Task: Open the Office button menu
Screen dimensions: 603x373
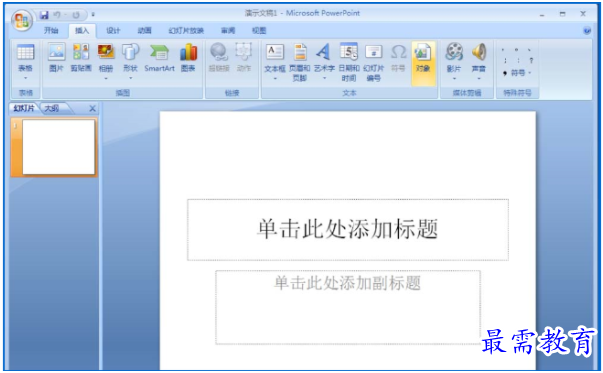Action: click(x=22, y=20)
